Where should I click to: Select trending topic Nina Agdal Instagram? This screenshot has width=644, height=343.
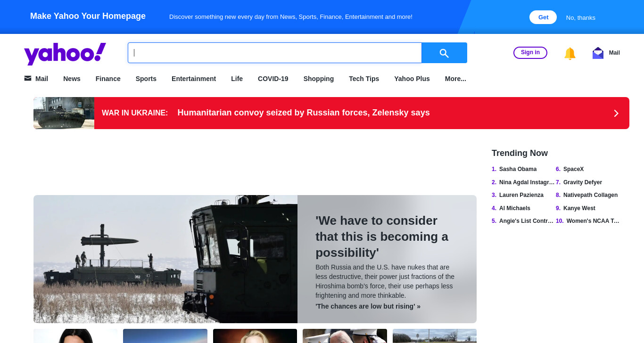(x=527, y=182)
